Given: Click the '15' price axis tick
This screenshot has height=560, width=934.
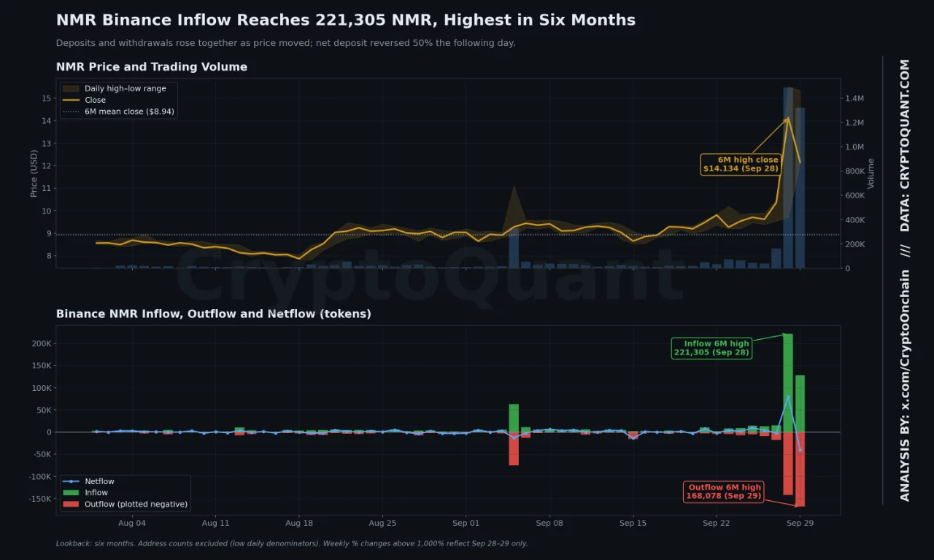Looking at the screenshot, I should [46, 98].
